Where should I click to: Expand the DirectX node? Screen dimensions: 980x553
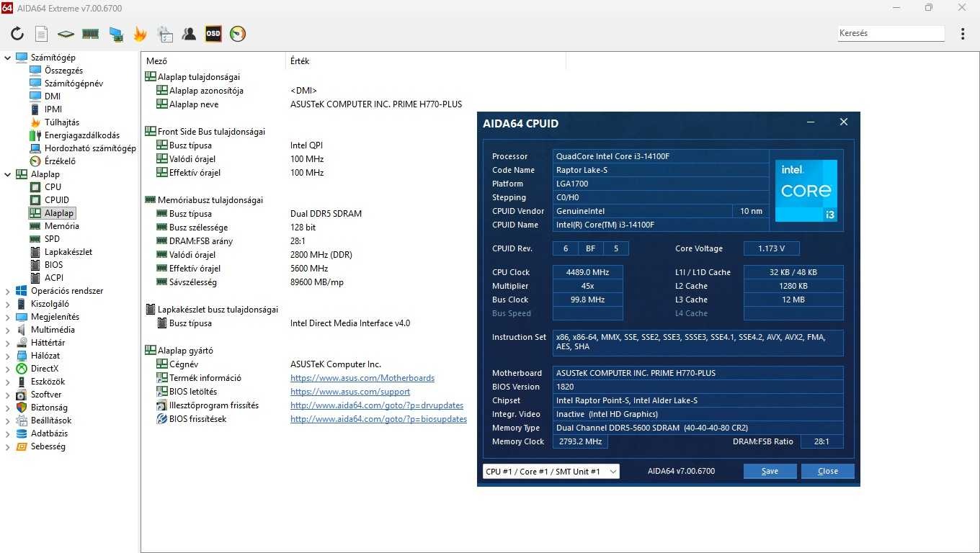[x=8, y=369]
